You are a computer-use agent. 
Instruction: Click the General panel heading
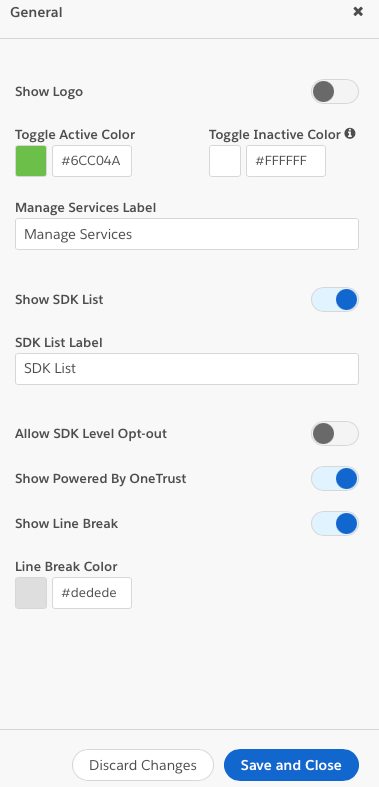(36, 13)
